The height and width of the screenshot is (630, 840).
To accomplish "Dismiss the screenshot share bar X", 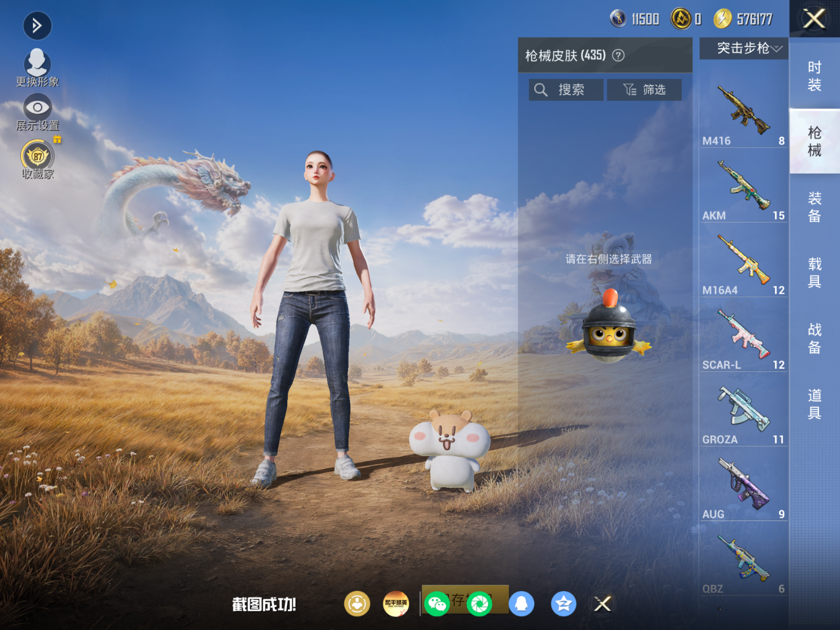I will 603,604.
